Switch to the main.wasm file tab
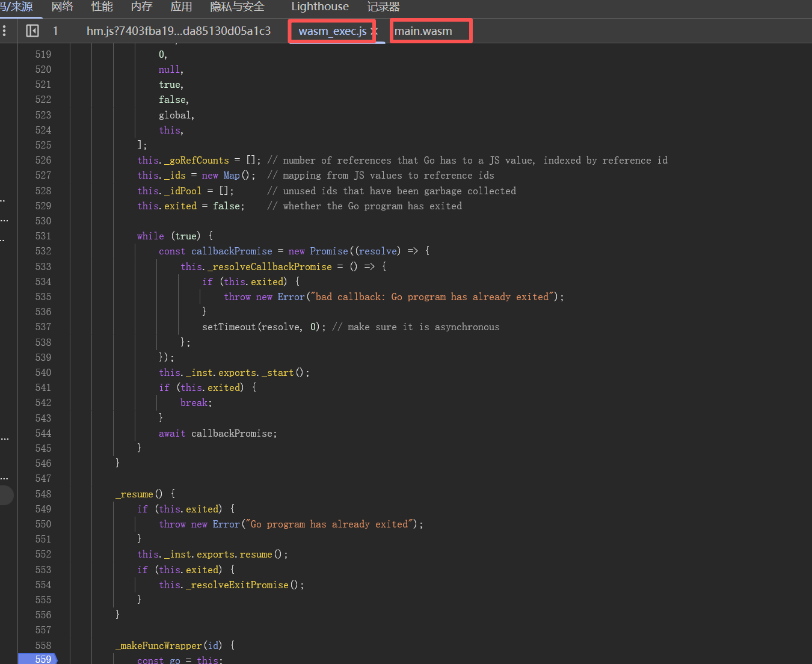This screenshot has height=664, width=812. coord(423,31)
